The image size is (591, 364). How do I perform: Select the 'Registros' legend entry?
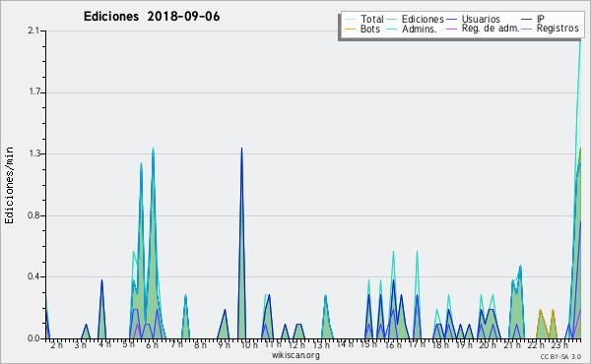tap(558, 29)
